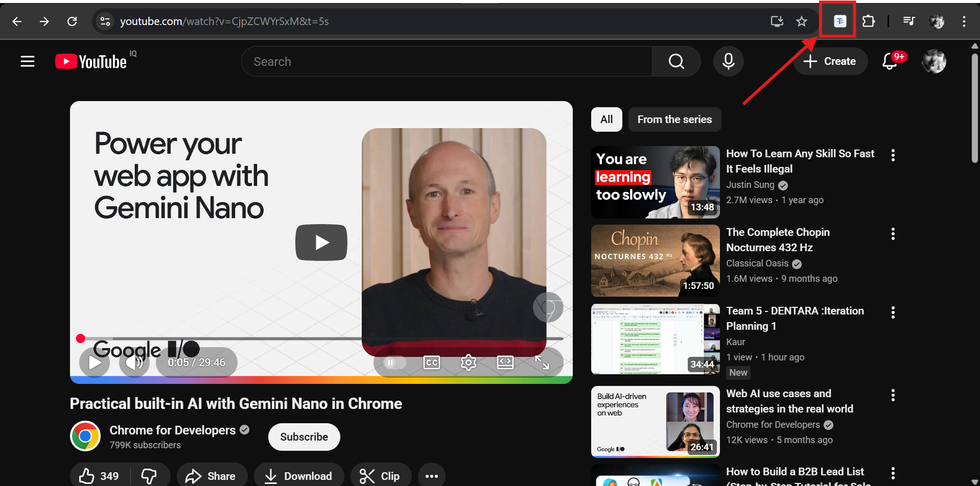Screen dimensions: 980x486
Task: Open options menu for Team 5 DENTARA video
Action: point(893,312)
